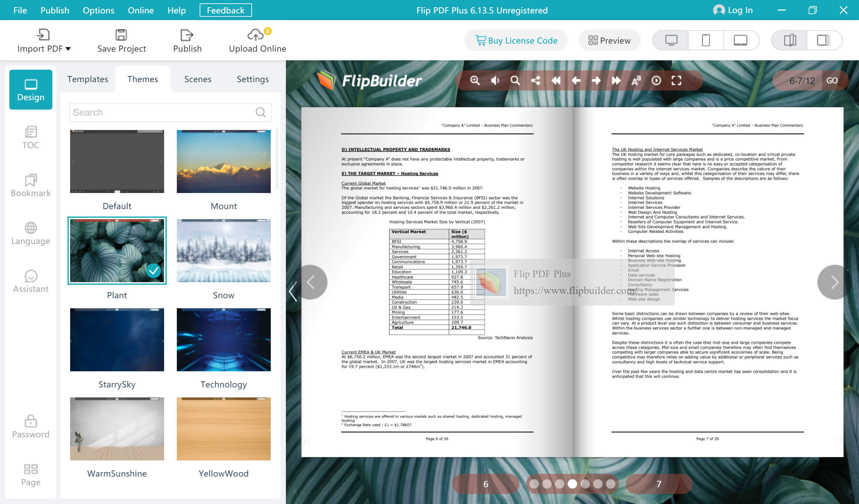Zoom in using the flipbook magnifier icon
The width and height of the screenshot is (859, 504).
(x=474, y=81)
